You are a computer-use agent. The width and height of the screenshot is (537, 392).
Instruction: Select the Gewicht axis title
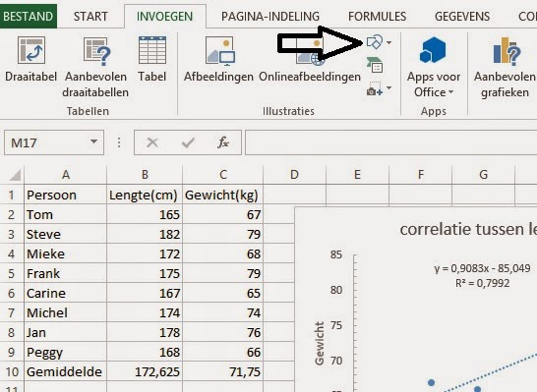[320, 344]
